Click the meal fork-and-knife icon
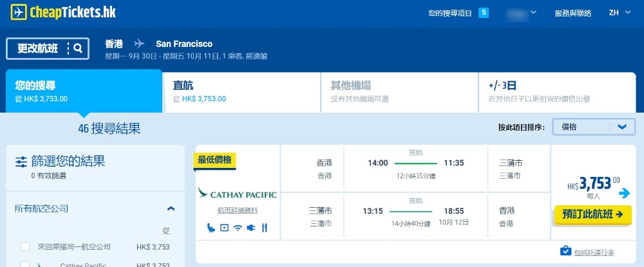 [x=264, y=227]
